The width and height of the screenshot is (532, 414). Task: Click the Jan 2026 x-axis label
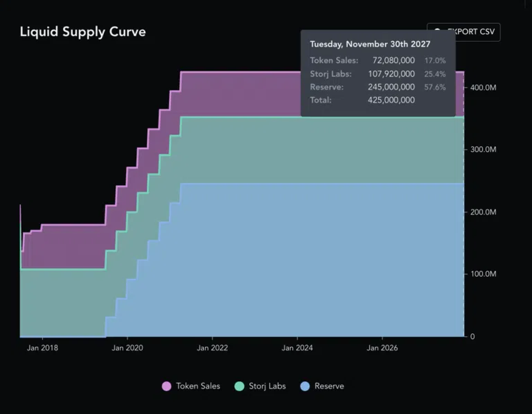point(381,348)
